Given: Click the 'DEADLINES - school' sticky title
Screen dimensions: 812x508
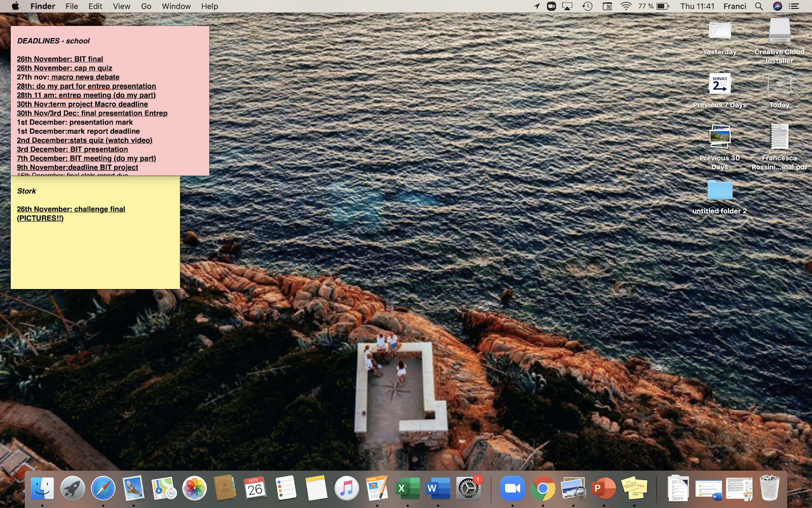Looking at the screenshot, I should point(53,41).
